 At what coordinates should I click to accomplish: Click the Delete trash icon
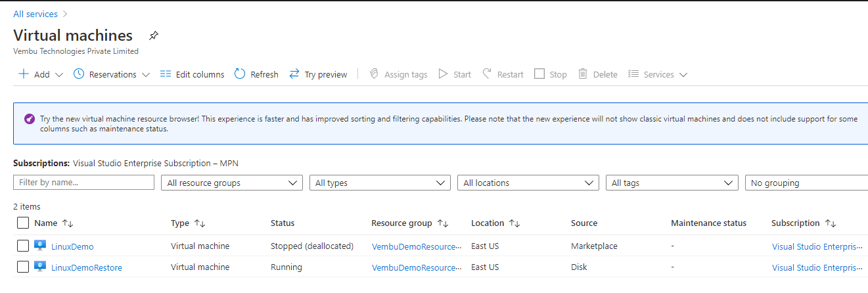click(583, 74)
